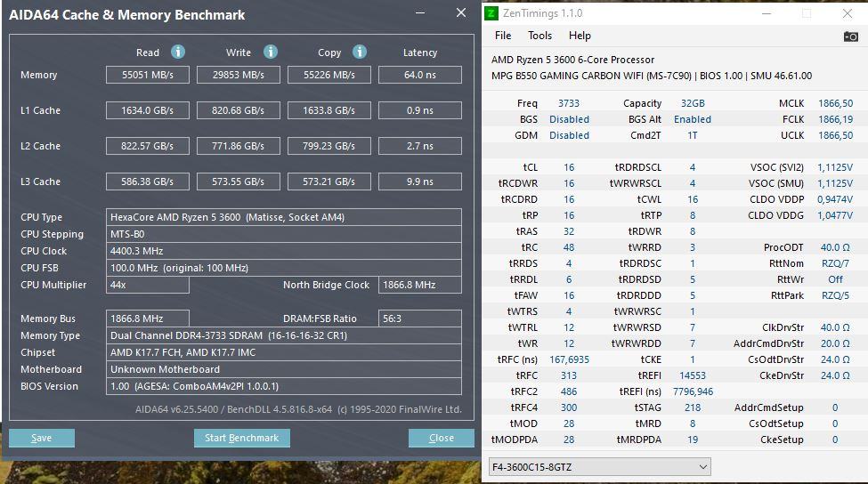Viewport: 868px width, 484px height.
Task: Click L3 Cache Read value 586.38 GB/s
Action: 148,181
